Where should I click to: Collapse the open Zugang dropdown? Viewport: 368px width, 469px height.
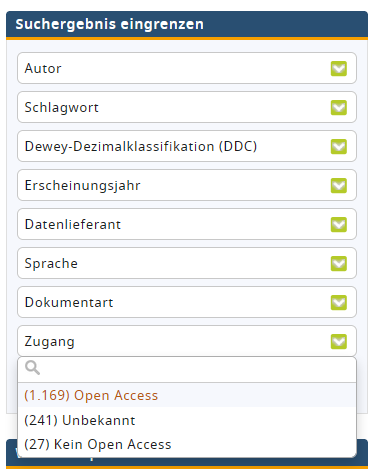[x=187, y=341]
